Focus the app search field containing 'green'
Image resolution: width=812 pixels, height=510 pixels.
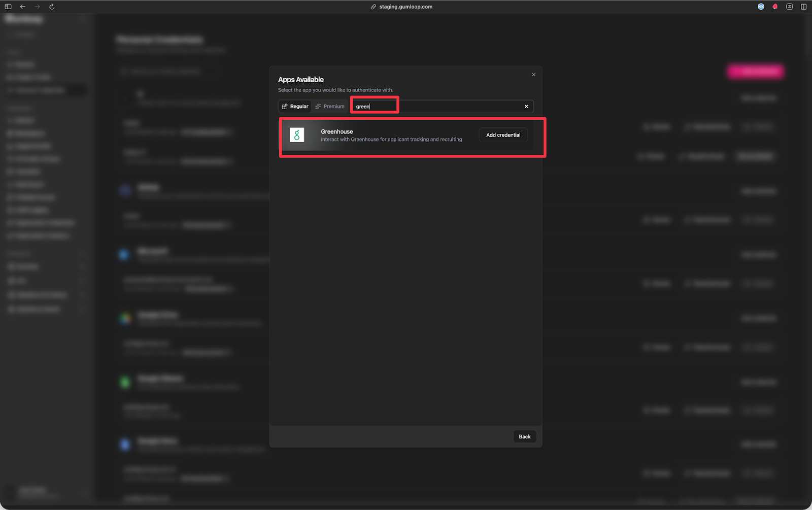point(436,107)
